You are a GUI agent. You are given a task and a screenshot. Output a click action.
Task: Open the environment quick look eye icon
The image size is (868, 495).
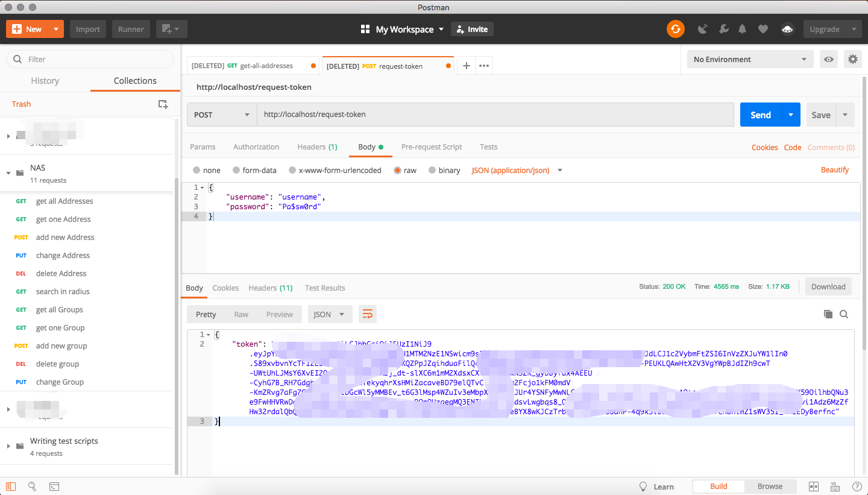[829, 59]
